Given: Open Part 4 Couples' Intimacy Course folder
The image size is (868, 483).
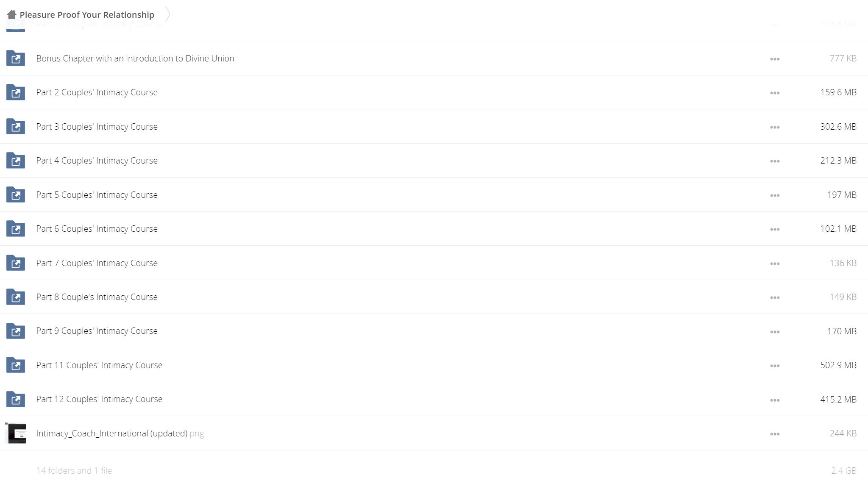Looking at the screenshot, I should tap(97, 161).
